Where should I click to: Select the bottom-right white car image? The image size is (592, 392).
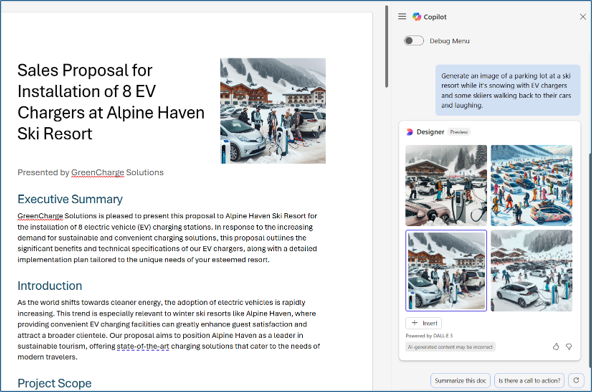(x=532, y=270)
